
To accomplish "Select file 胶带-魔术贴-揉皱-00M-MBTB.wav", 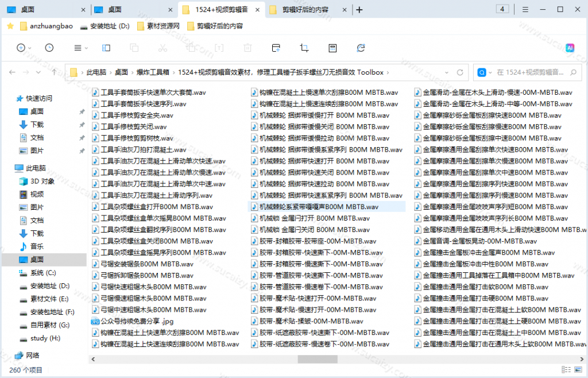I will pos(307,321).
